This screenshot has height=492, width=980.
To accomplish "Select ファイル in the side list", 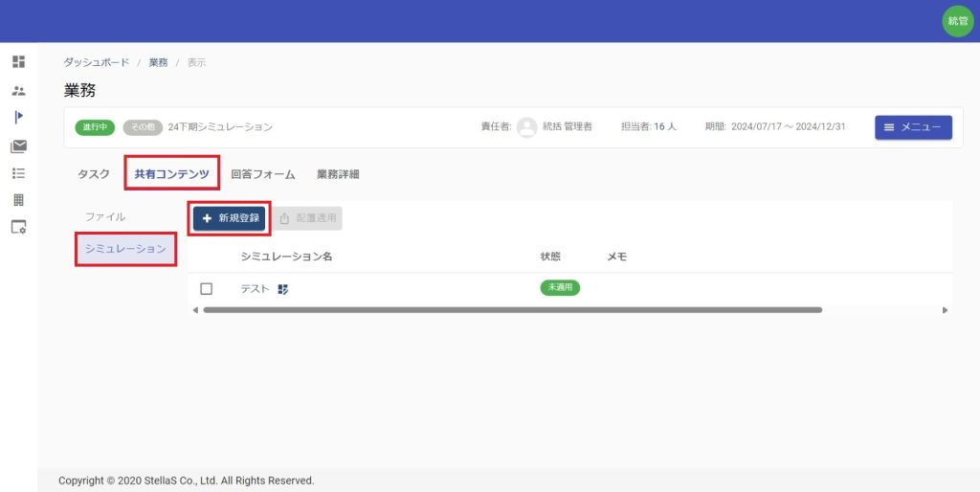I will pyautogui.click(x=105, y=217).
